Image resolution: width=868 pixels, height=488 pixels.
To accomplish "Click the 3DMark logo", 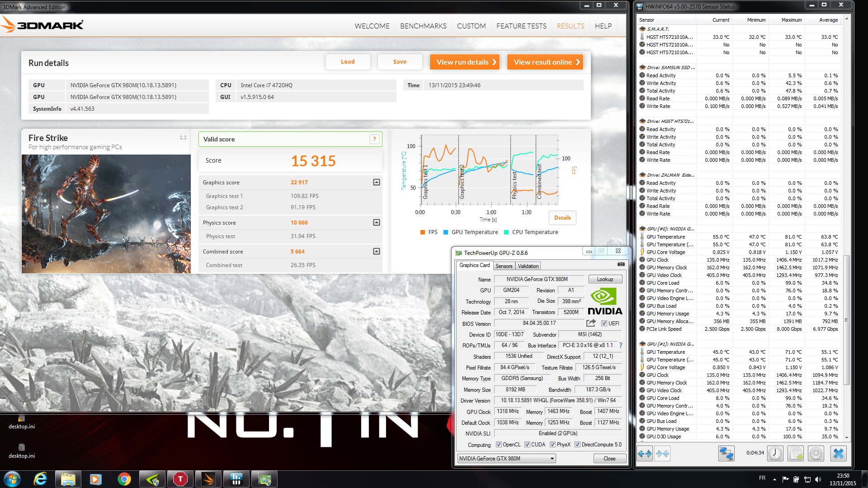I will (42, 25).
